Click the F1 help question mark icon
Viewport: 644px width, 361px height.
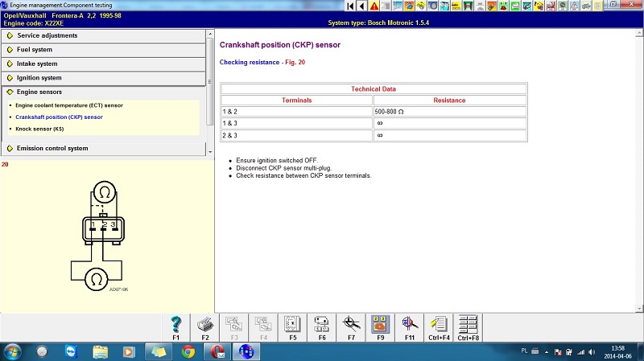pos(175,325)
